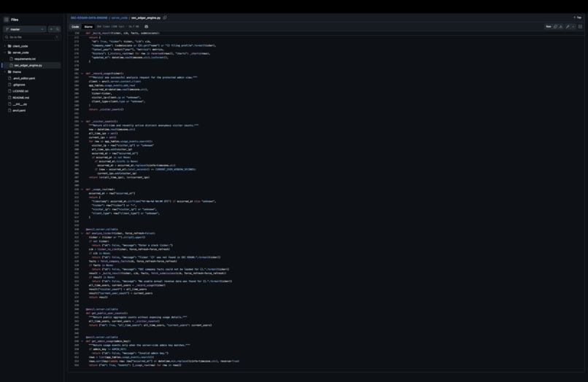
Task: Focus the Go to file field
Action: 32,37
